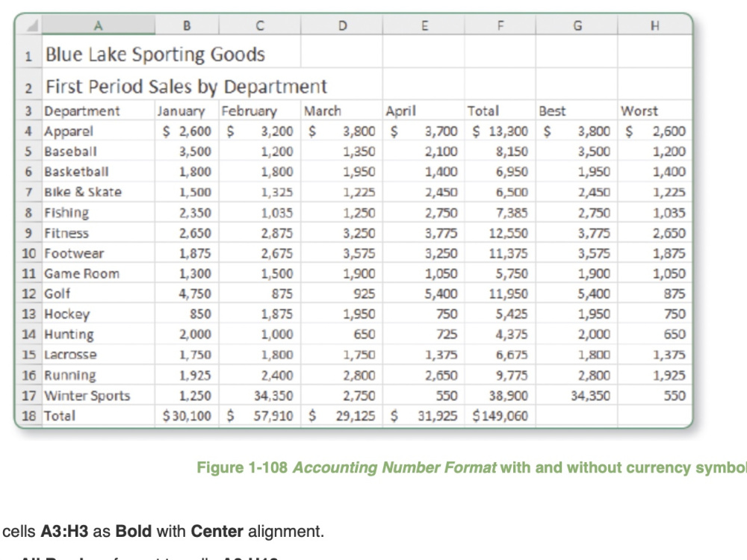The height and width of the screenshot is (560, 747).
Task: Select column F header
Action: tap(500, 25)
